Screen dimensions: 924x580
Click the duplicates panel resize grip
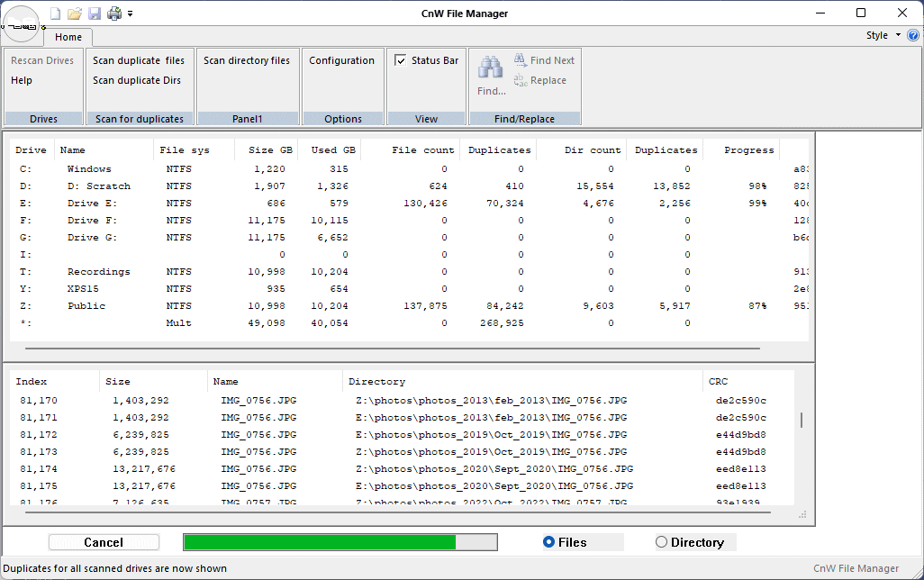[802, 514]
